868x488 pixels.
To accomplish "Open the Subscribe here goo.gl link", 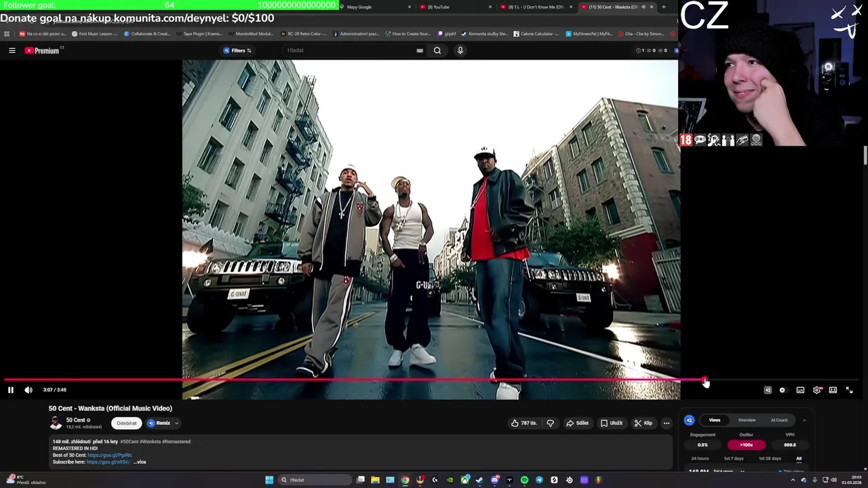I will click(108, 462).
